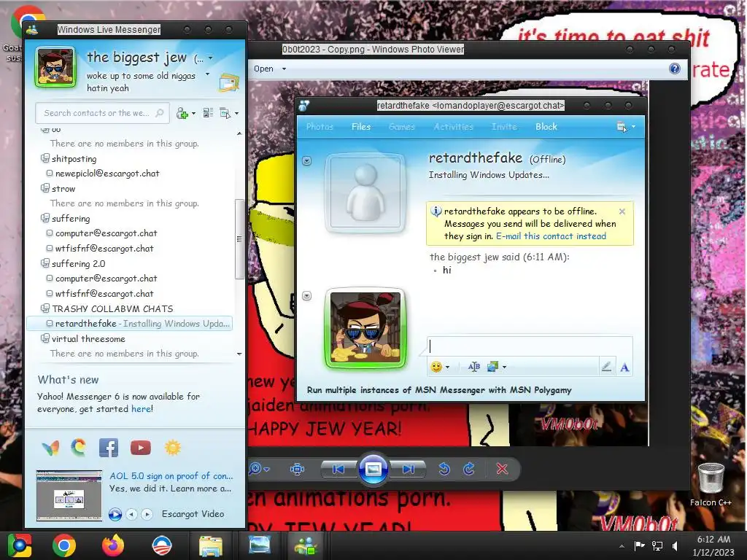Click the 'here' link under What's new
The width and height of the screenshot is (747, 560).
point(141,409)
